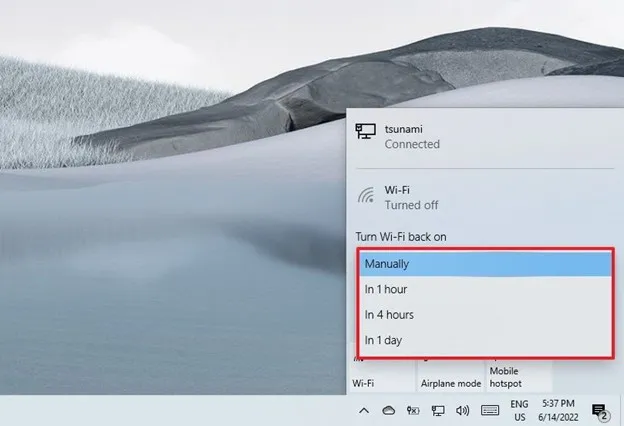Open the OneDrive cloud tray icon
The image size is (624, 426).
(x=388, y=410)
